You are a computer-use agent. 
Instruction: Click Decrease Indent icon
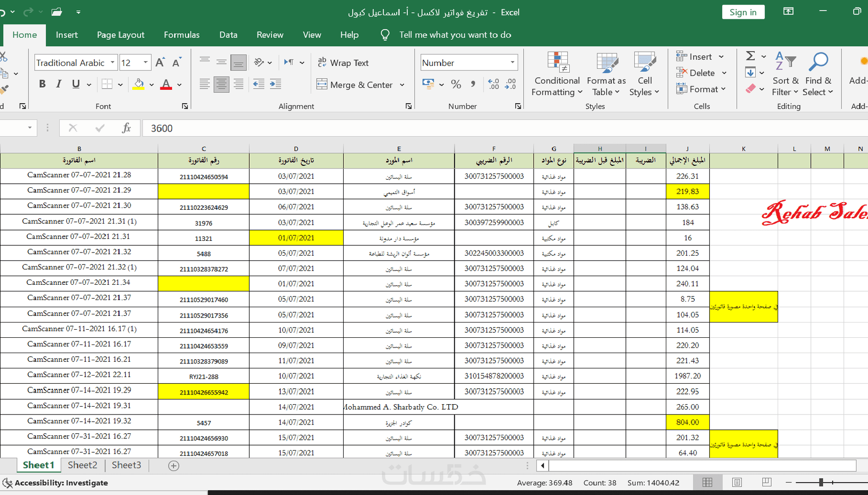tap(259, 84)
